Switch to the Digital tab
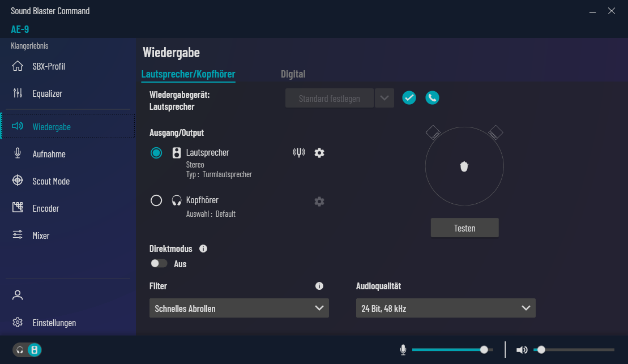This screenshot has height=364, width=628. 293,74
